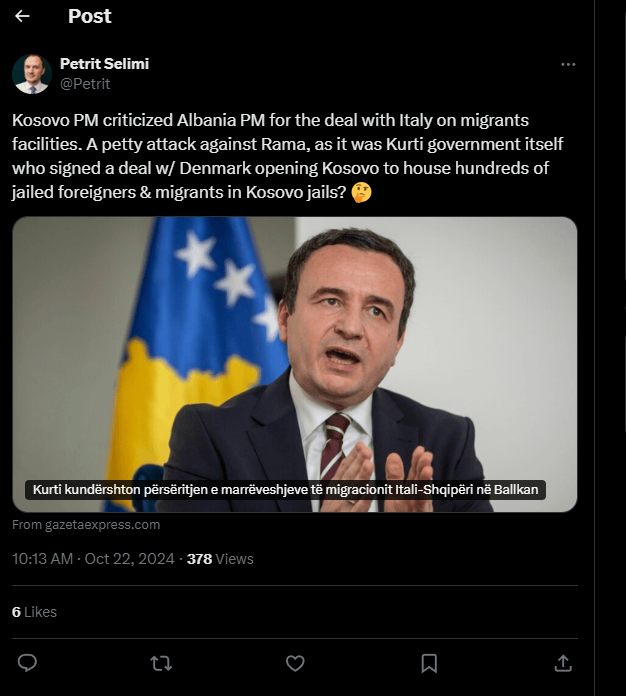Open Petrit Selimi's profile avatar
Screen dimensions: 626x696
[x=32, y=74]
